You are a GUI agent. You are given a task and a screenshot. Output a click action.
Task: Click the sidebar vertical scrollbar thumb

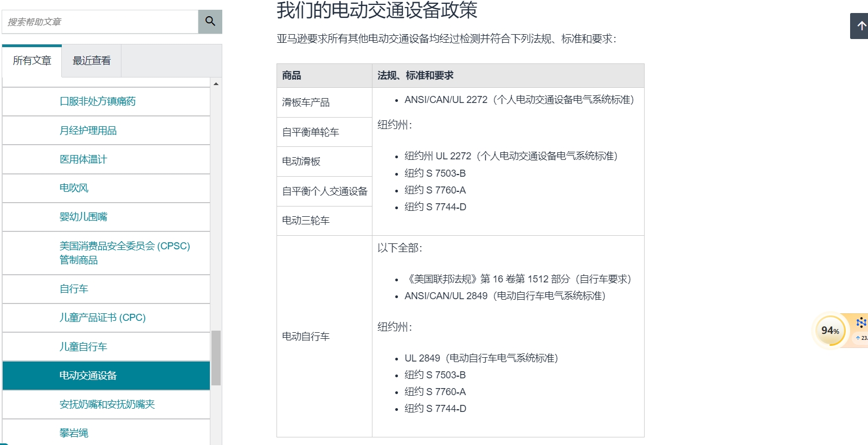coord(216,358)
